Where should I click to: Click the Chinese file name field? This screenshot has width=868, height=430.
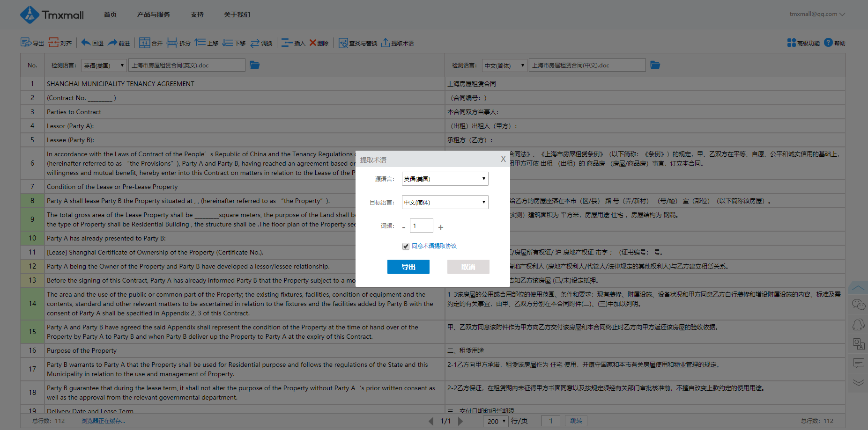point(587,65)
